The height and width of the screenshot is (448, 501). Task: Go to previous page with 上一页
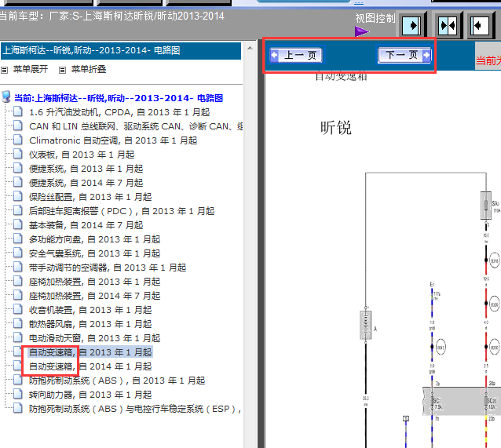(x=295, y=55)
